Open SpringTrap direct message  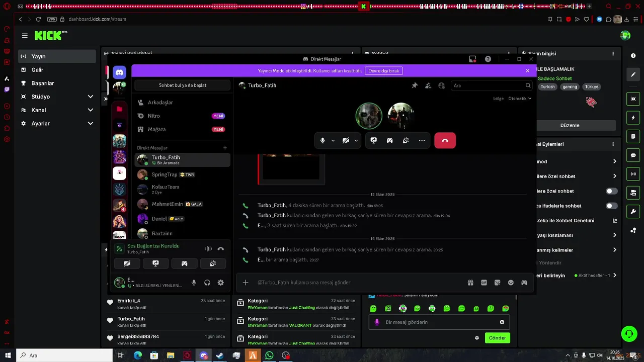[182, 174]
